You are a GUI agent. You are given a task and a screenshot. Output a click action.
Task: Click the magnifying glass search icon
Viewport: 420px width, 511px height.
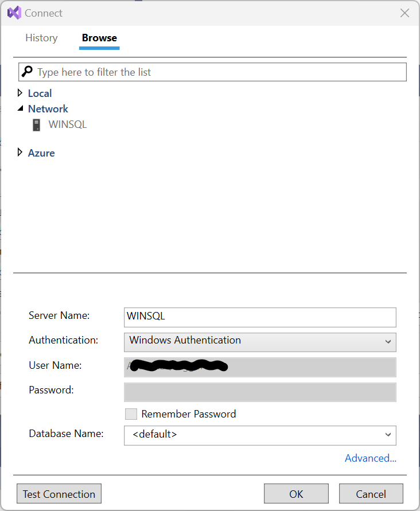pos(27,72)
